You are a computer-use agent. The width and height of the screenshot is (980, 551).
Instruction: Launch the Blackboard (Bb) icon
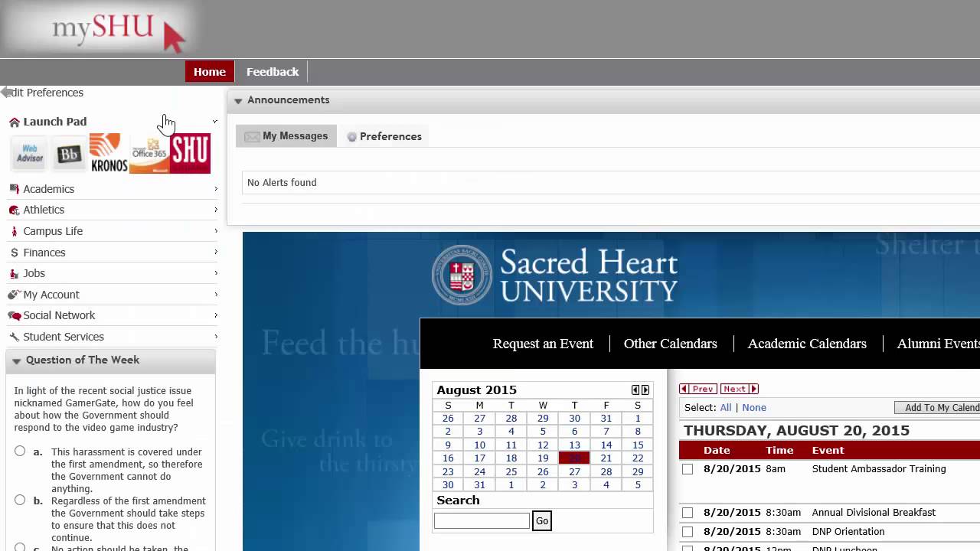69,155
